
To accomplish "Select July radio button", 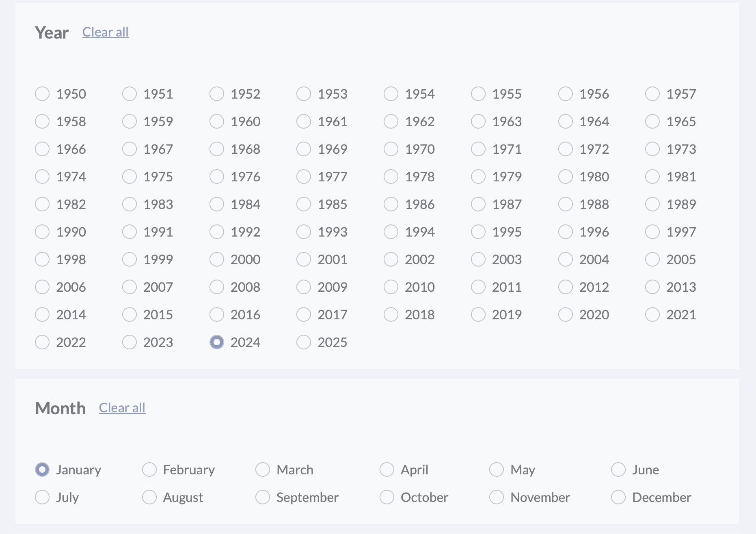I will pyautogui.click(x=42, y=497).
